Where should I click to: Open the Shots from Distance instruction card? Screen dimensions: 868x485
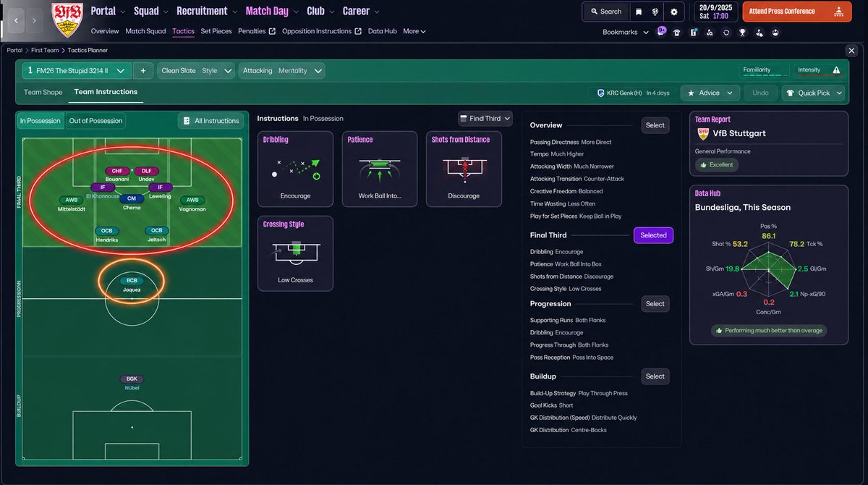pyautogui.click(x=464, y=169)
